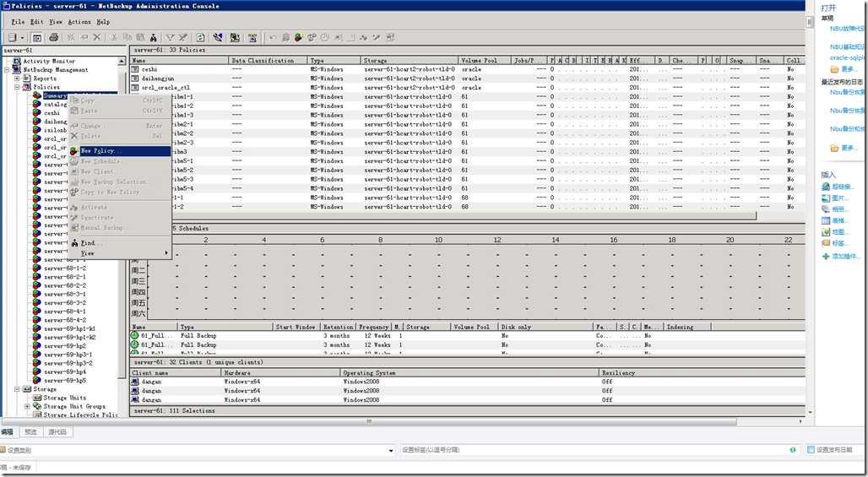Screen dimensions: 868x477
Task: Click the 图片 insert image icon
Action: (826, 198)
